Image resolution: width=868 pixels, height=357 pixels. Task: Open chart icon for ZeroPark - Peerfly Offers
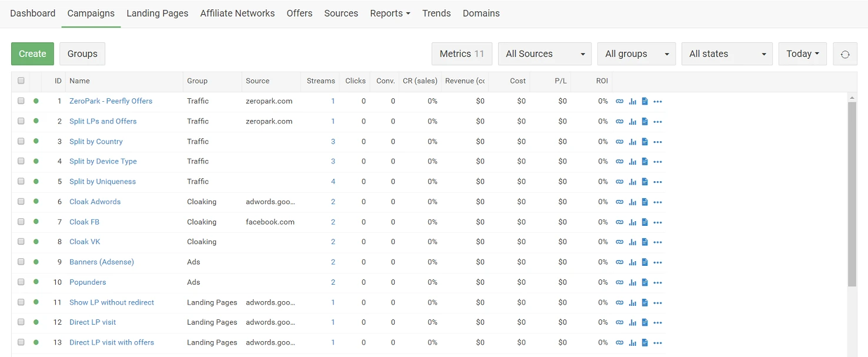click(x=632, y=102)
